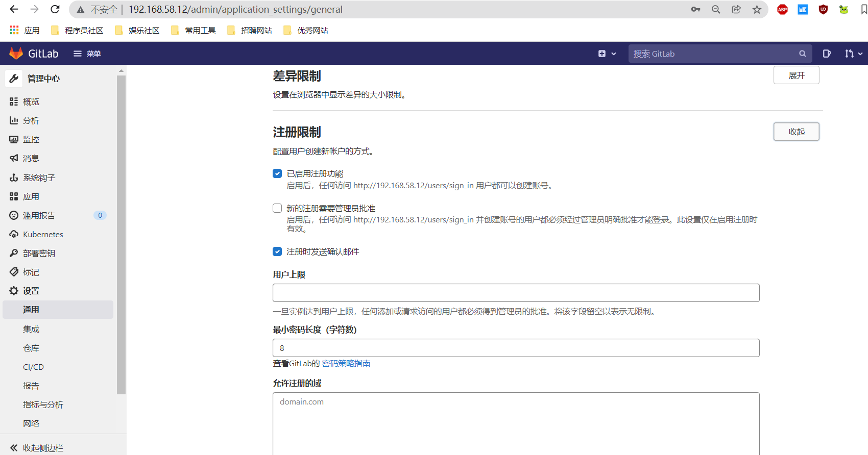Open the Chrome apps grid icon

14,30
